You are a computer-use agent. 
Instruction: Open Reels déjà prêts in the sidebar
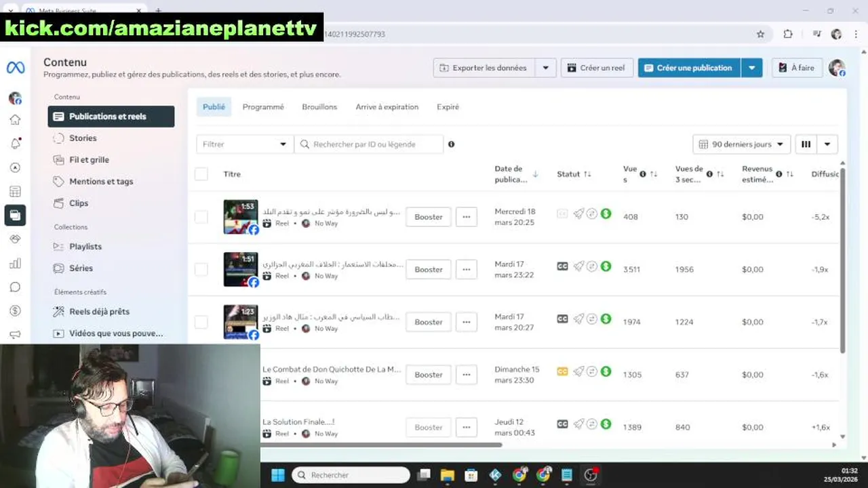coord(111,312)
